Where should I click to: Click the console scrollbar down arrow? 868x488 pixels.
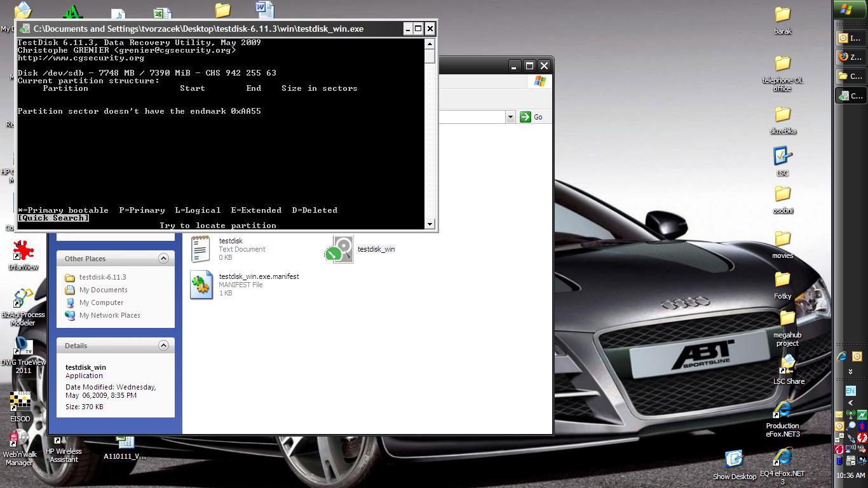tap(430, 224)
